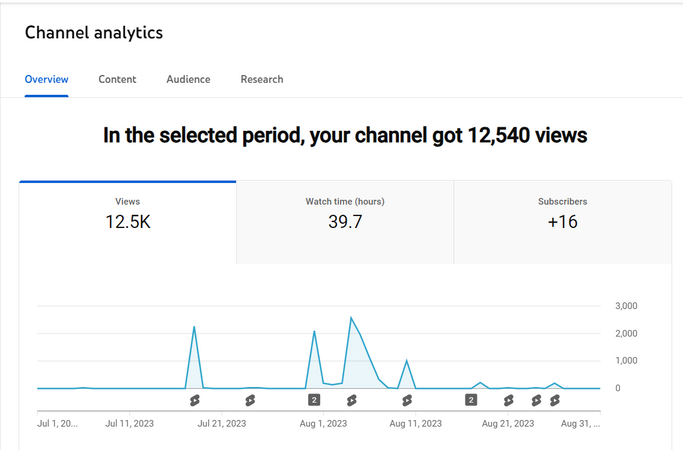Click the highest peak of the views line
The image size is (683, 450).
point(351,318)
